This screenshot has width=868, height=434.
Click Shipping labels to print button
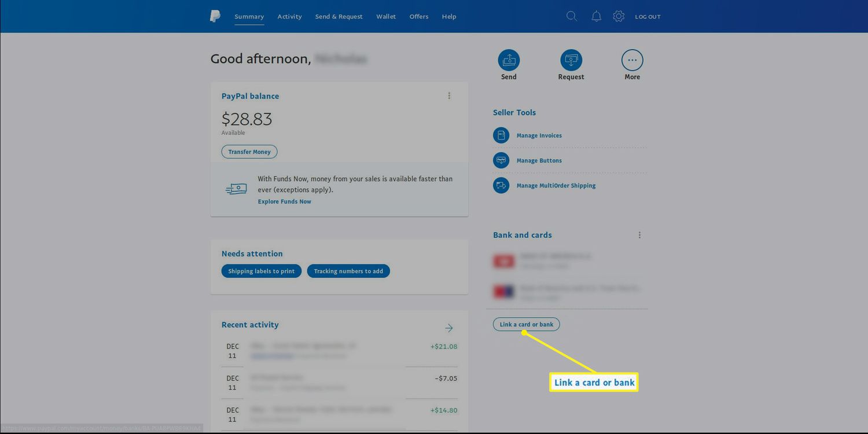tap(262, 271)
